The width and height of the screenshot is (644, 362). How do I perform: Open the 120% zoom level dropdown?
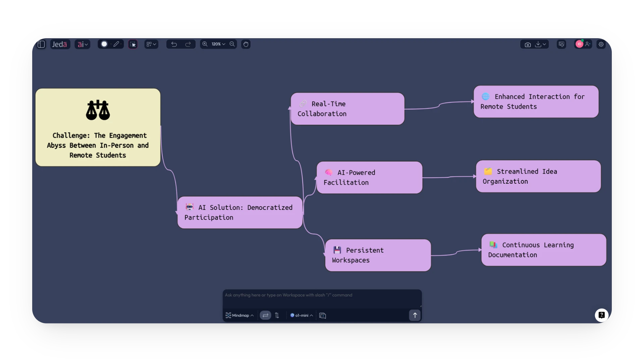(x=218, y=44)
